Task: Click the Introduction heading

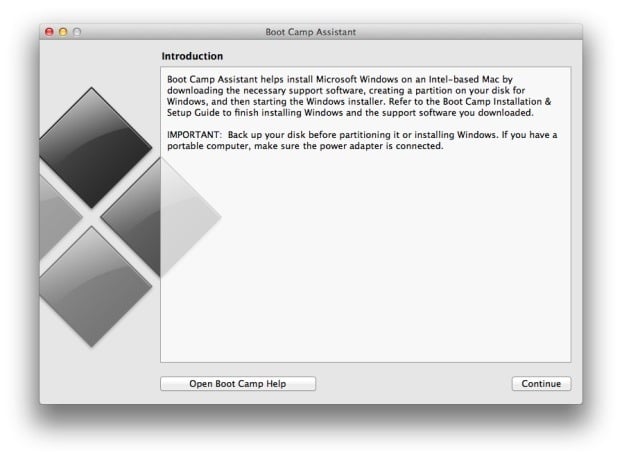Action: 192,56
